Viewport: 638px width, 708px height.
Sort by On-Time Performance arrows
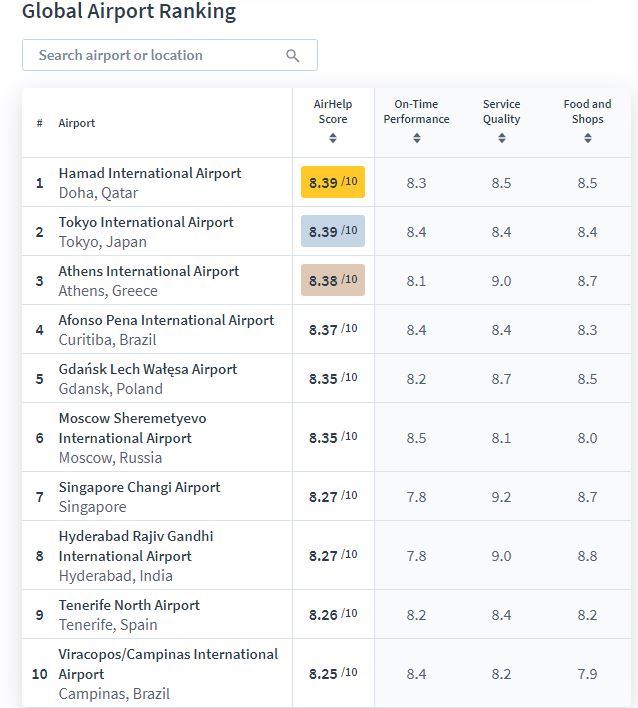[x=416, y=138]
